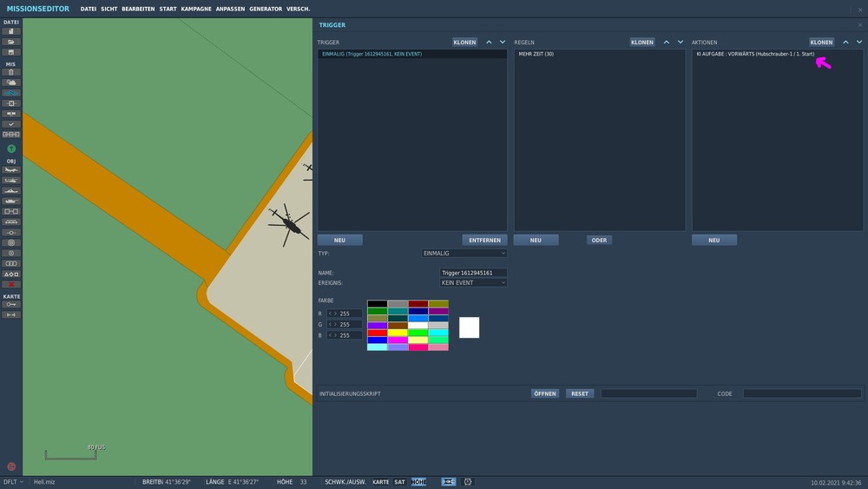Viewport: 868px width, 489px height.
Task: Click the trigger NAME input field
Action: pos(473,273)
